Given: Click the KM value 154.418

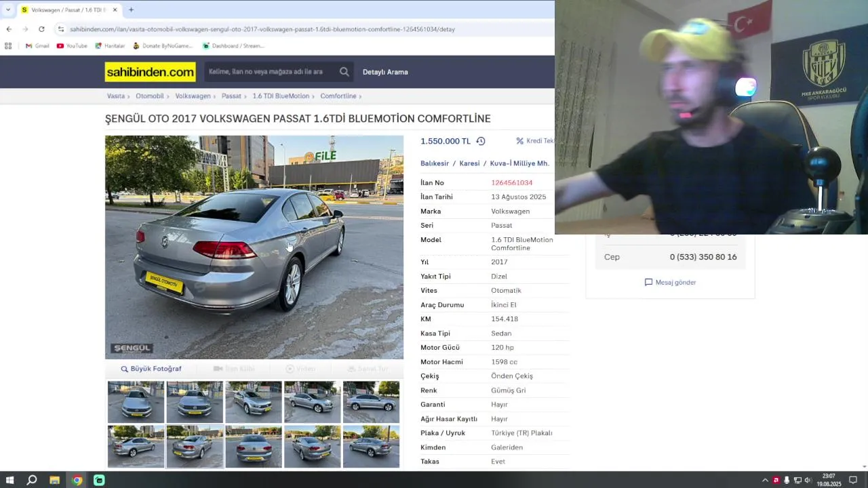Looking at the screenshot, I should pos(505,319).
